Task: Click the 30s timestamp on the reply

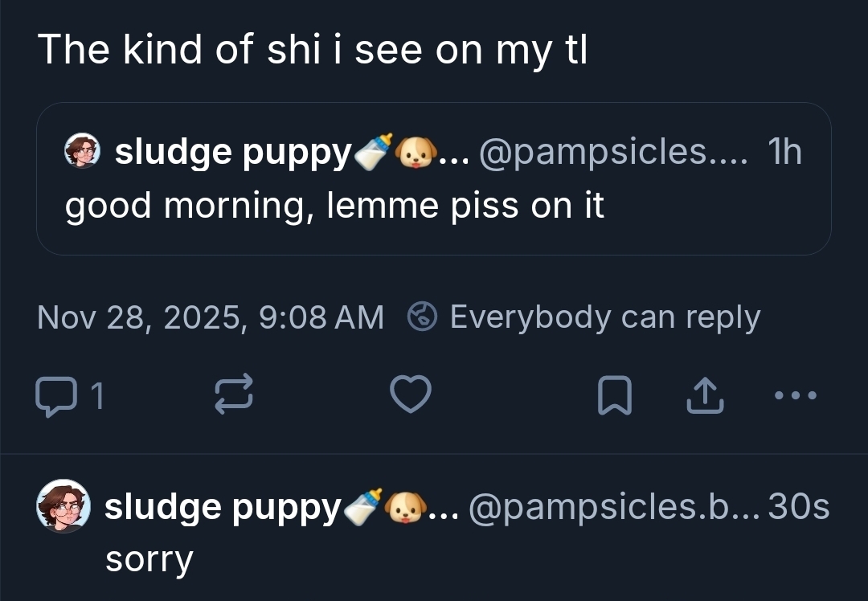Action: pos(798,507)
